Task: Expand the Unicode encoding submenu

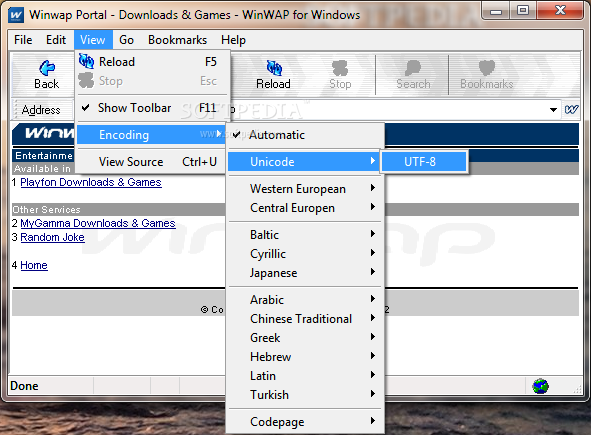Action: pyautogui.click(x=303, y=162)
